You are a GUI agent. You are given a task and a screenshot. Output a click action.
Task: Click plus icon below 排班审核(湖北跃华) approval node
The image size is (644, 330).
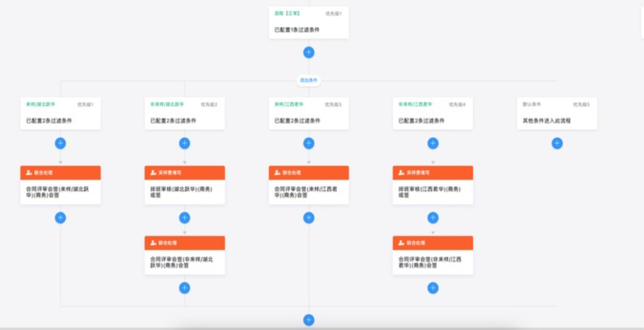pos(185,218)
